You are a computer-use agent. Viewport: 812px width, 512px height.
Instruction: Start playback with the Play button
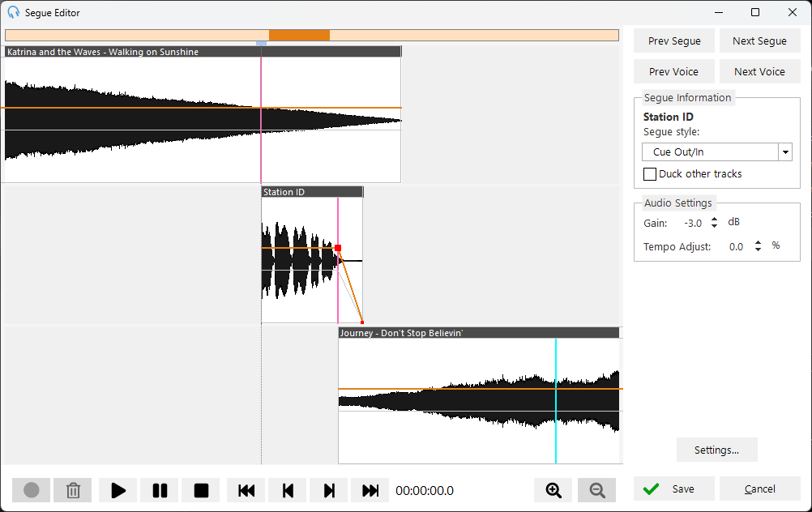(x=118, y=490)
